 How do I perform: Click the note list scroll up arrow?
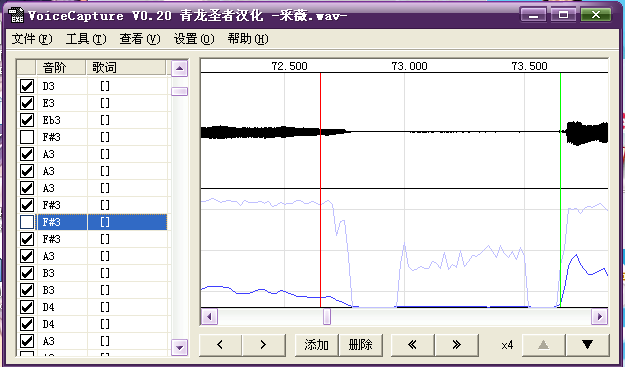[x=179, y=69]
